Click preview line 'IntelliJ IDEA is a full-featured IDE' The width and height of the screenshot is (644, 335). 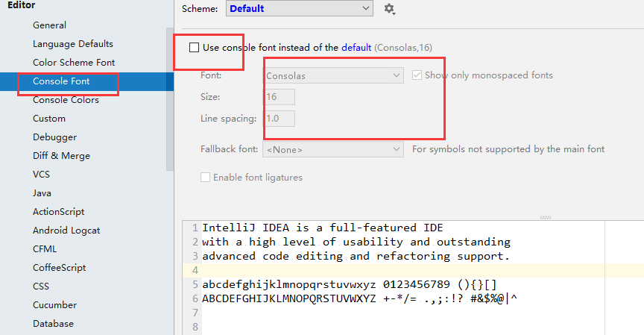click(x=323, y=228)
